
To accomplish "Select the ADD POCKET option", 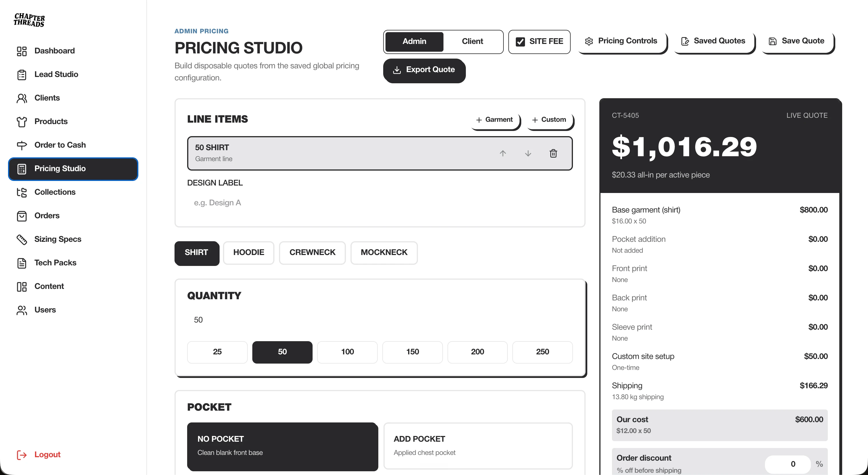I will click(x=478, y=446).
